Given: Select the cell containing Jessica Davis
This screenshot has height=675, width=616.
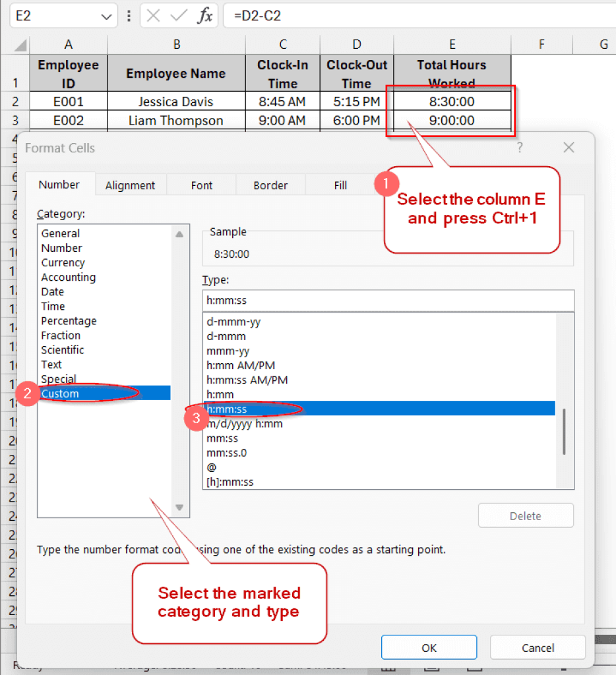Looking at the screenshot, I should pos(176,102).
